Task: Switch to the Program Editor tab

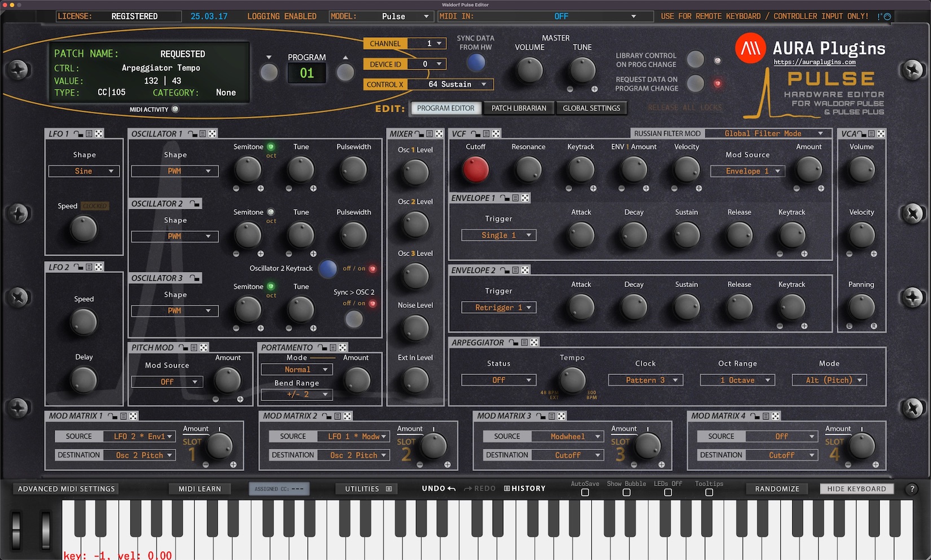Action: [x=446, y=108]
